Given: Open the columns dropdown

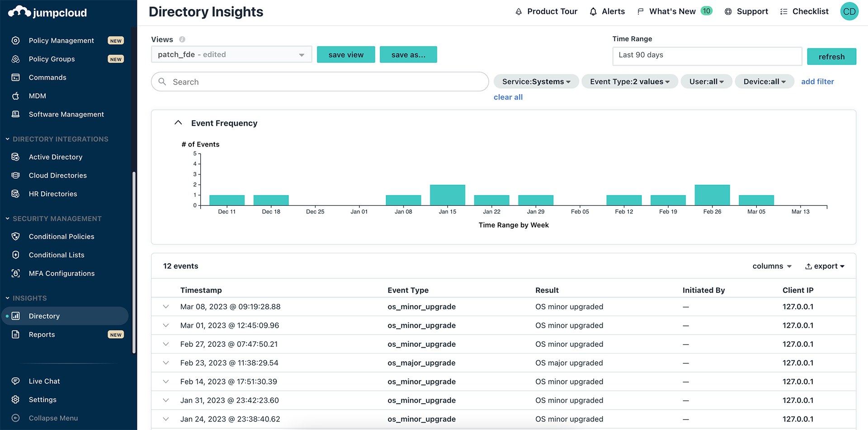Looking at the screenshot, I should tap(772, 266).
